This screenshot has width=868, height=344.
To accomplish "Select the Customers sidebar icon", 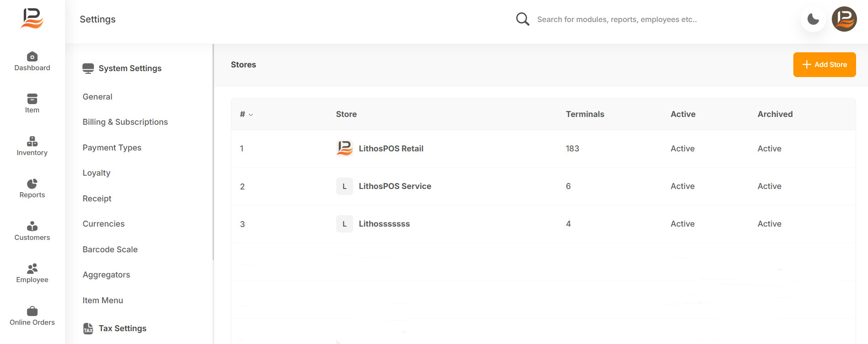I will (32, 226).
